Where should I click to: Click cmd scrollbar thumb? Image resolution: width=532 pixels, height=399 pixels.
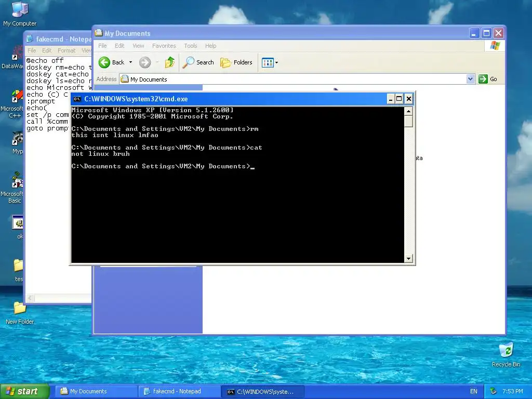408,122
